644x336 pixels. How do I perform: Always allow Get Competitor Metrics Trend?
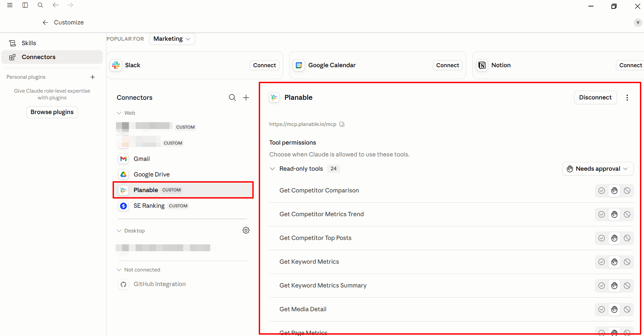click(602, 214)
